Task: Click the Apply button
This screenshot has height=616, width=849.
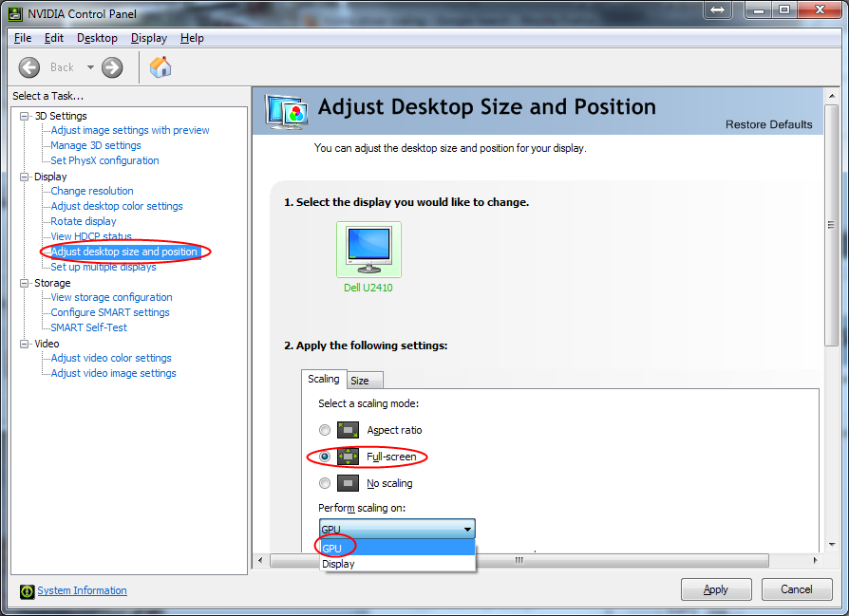Action: point(716,589)
